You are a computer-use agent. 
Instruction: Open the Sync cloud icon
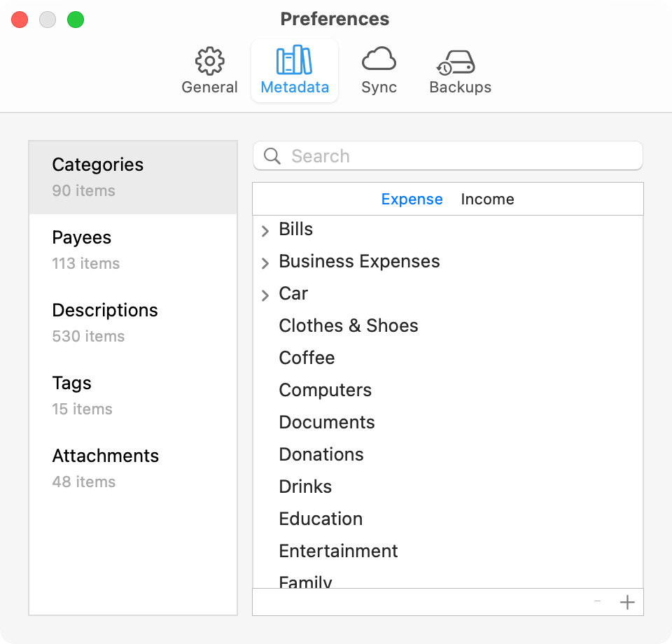coord(379,59)
